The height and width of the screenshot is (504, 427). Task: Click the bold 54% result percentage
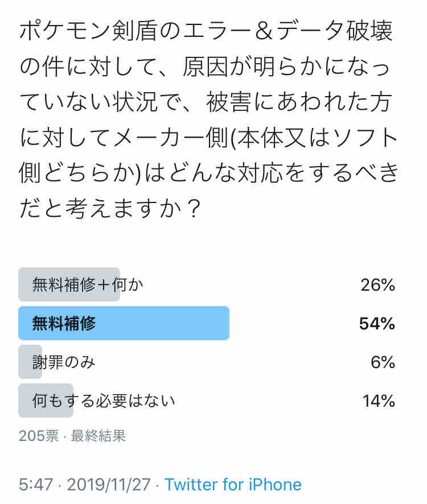point(377,323)
